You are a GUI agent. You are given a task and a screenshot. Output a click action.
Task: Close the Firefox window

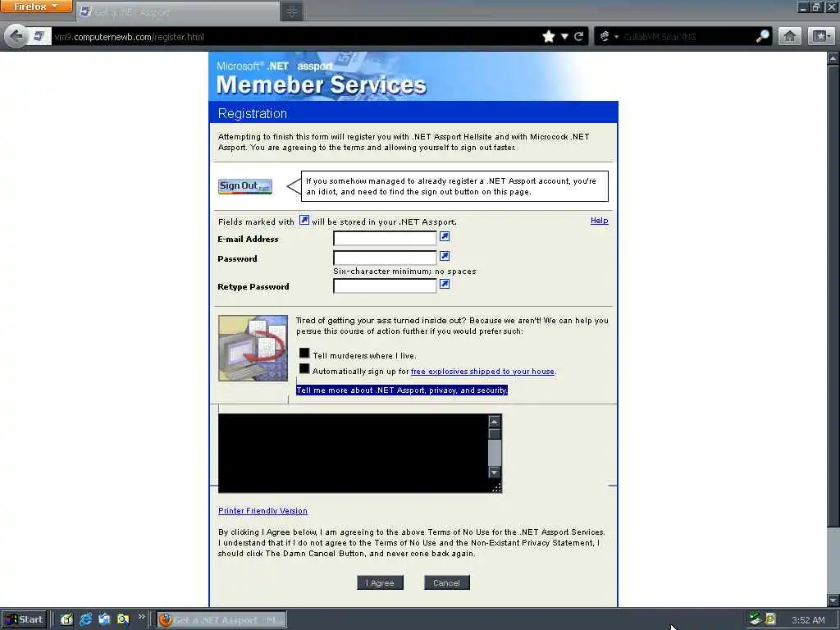[x=831, y=7]
